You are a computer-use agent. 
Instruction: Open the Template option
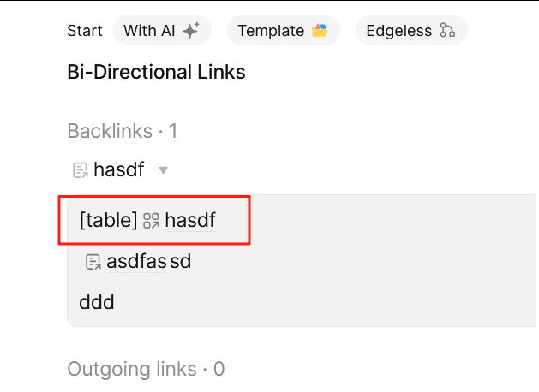(x=283, y=31)
